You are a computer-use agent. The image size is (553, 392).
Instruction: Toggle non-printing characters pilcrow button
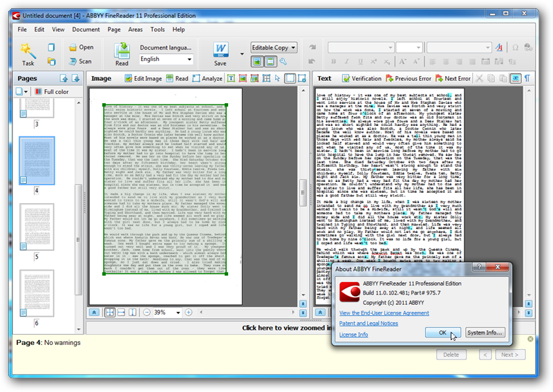click(527, 78)
